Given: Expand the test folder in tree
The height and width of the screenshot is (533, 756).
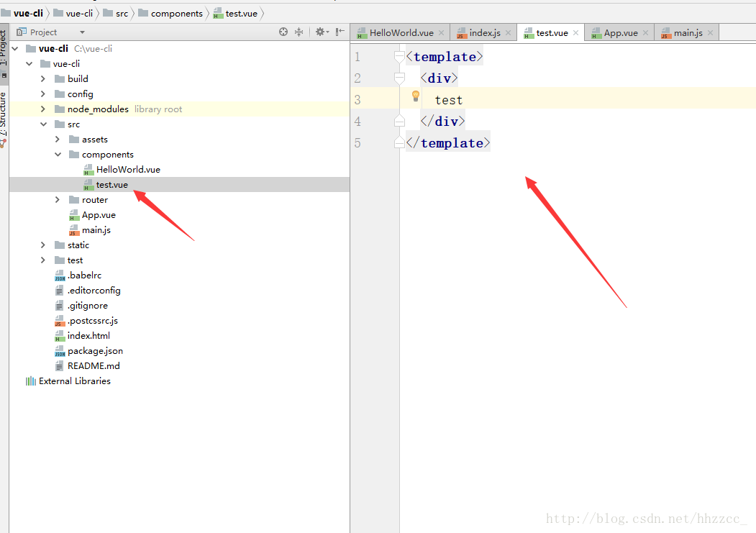Looking at the screenshot, I should (x=43, y=260).
